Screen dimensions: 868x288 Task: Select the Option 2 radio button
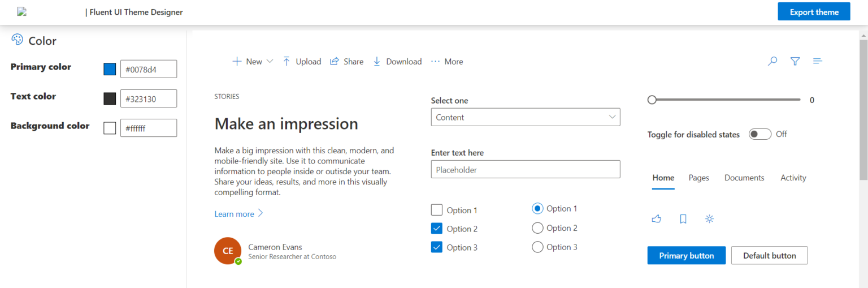[x=537, y=228]
